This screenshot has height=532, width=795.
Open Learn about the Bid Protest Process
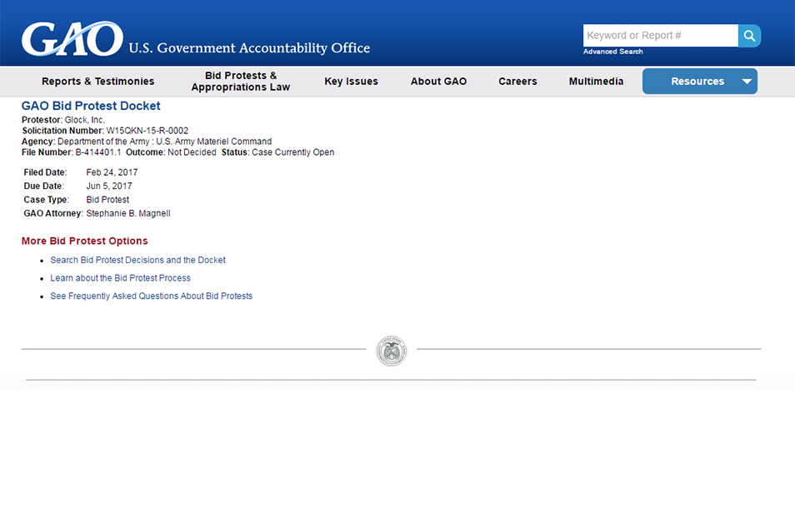[x=120, y=278]
